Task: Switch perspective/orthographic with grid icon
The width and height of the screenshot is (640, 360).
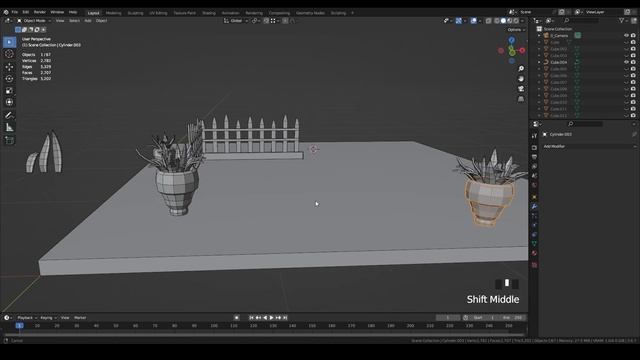Action: (521, 99)
